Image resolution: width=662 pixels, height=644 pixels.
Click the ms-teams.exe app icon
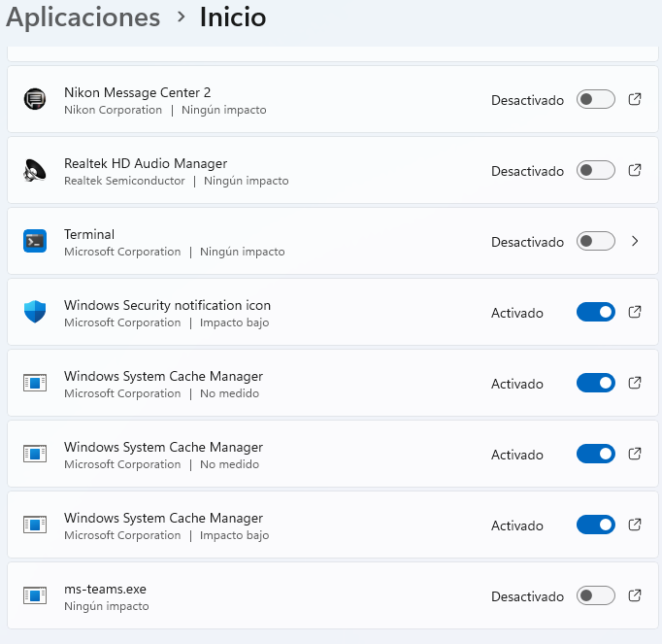[x=35, y=595]
